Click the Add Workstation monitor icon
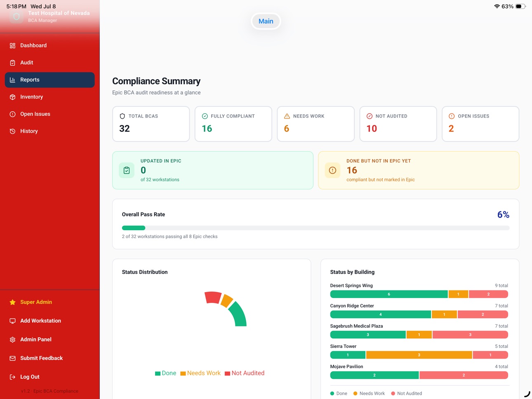Image resolution: width=532 pixels, height=399 pixels. coord(12,321)
